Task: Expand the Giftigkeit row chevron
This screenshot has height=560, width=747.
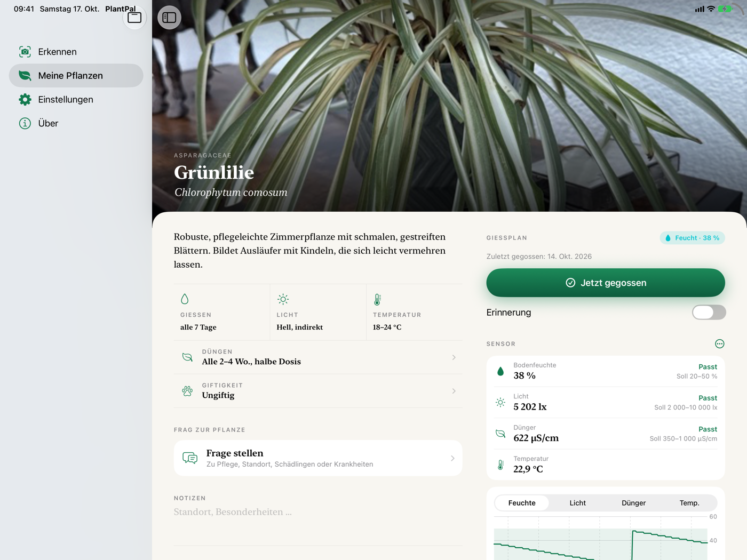Action: pos(454,391)
